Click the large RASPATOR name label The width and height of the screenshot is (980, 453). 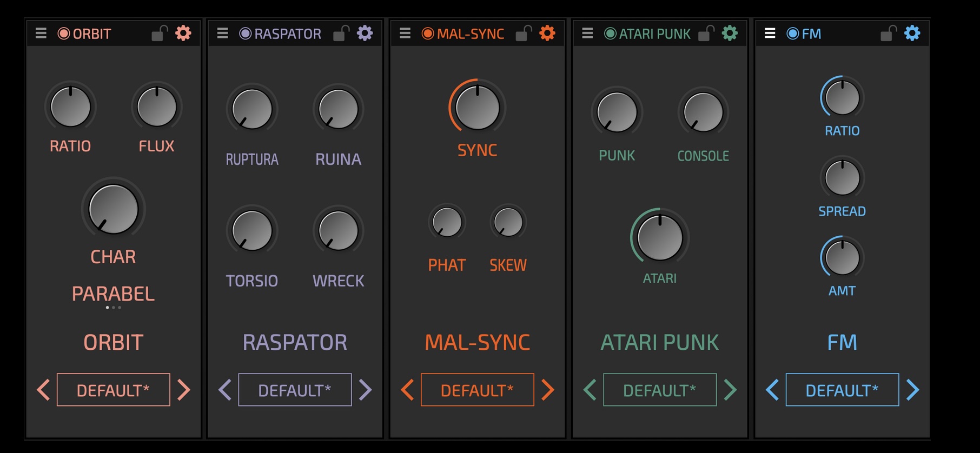(295, 342)
